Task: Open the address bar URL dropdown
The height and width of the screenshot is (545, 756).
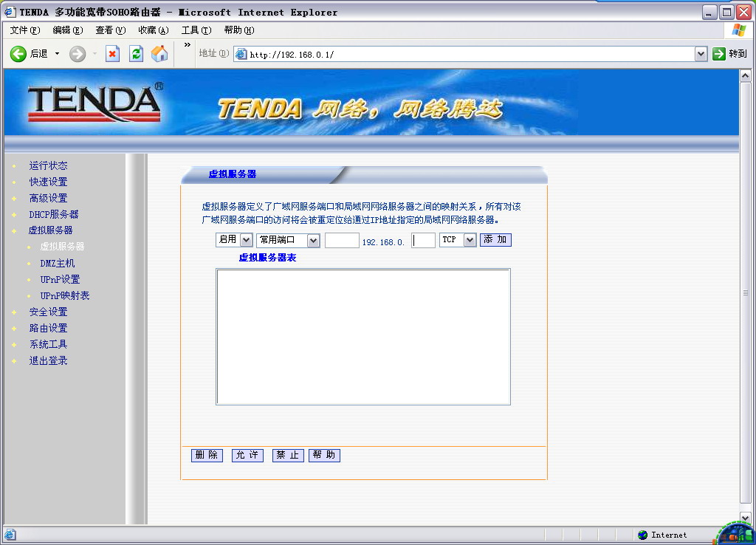Action: coord(701,54)
